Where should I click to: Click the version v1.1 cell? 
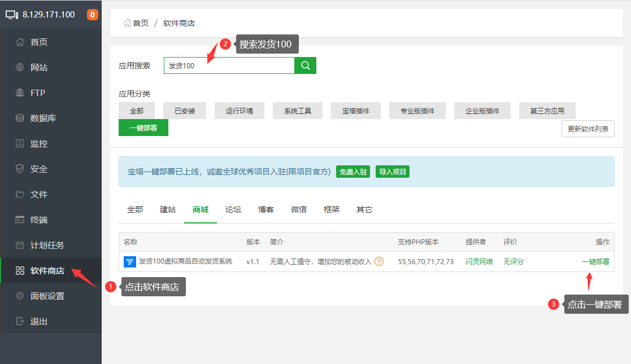(x=253, y=261)
